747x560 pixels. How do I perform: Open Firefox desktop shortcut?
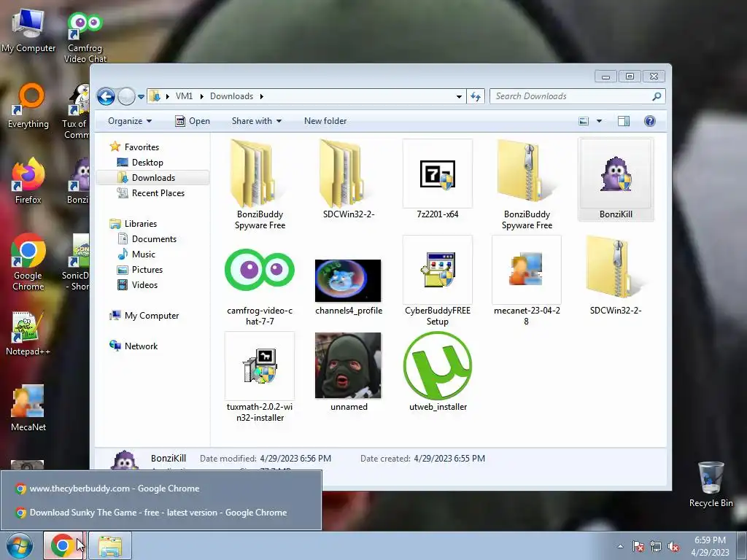tap(28, 181)
